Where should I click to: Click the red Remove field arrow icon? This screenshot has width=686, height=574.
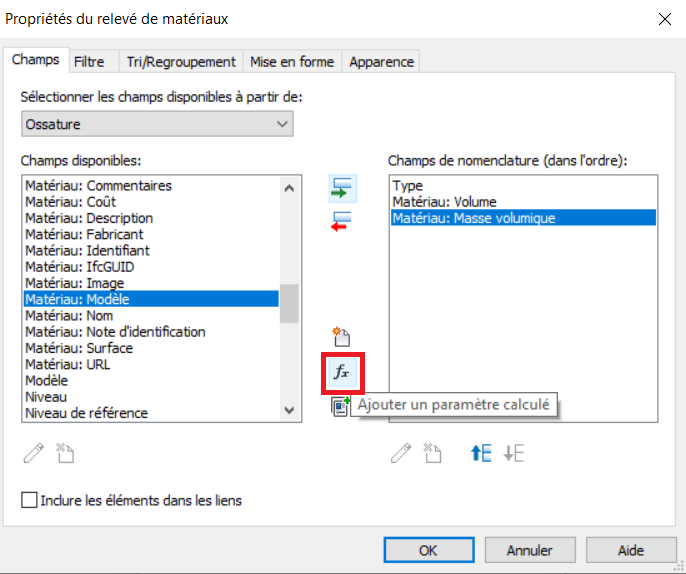tap(342, 220)
